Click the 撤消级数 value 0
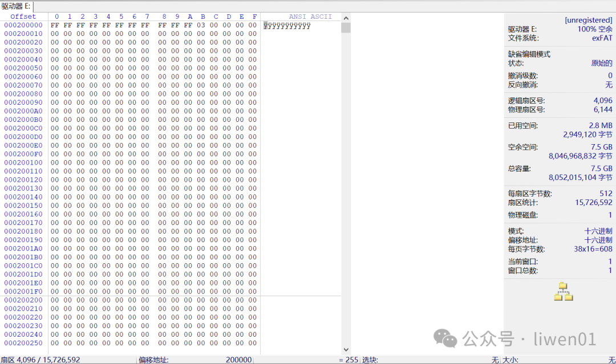 pyautogui.click(x=610, y=75)
